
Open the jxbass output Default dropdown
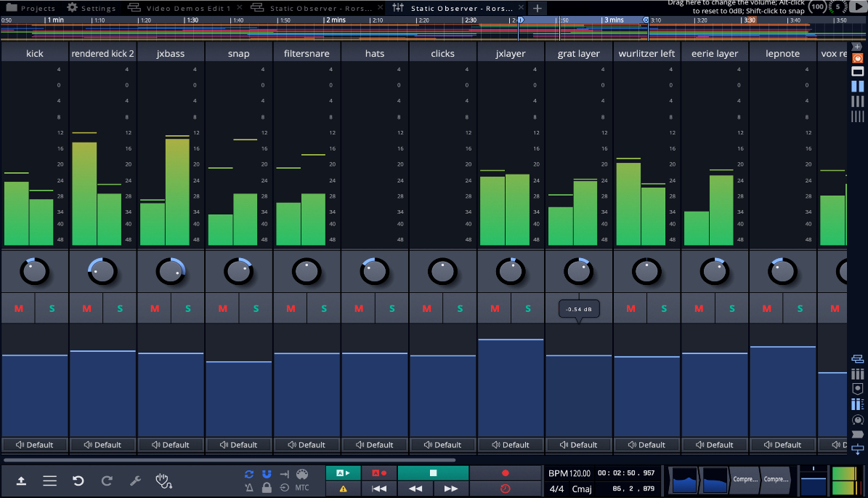[171, 445]
